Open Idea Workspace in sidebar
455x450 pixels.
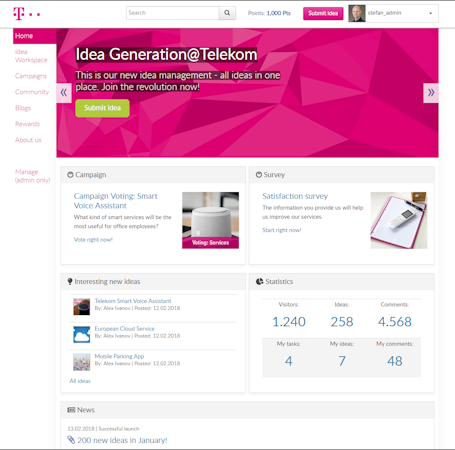pyautogui.click(x=31, y=56)
